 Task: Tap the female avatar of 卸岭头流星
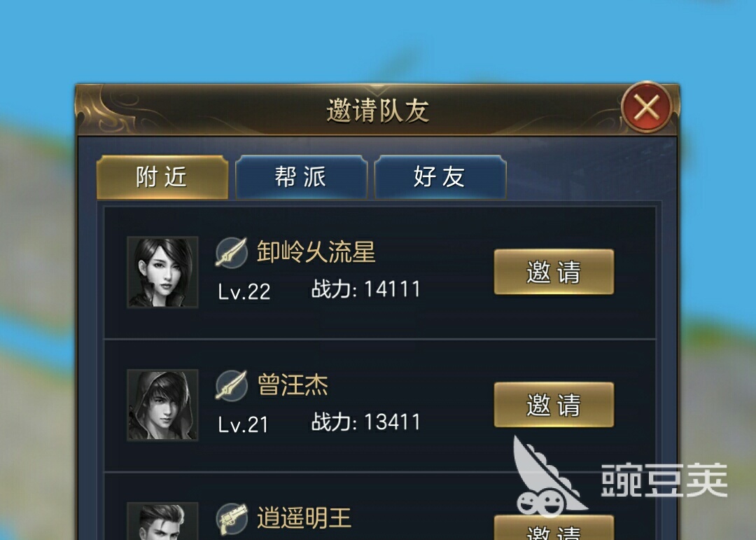click(162, 272)
